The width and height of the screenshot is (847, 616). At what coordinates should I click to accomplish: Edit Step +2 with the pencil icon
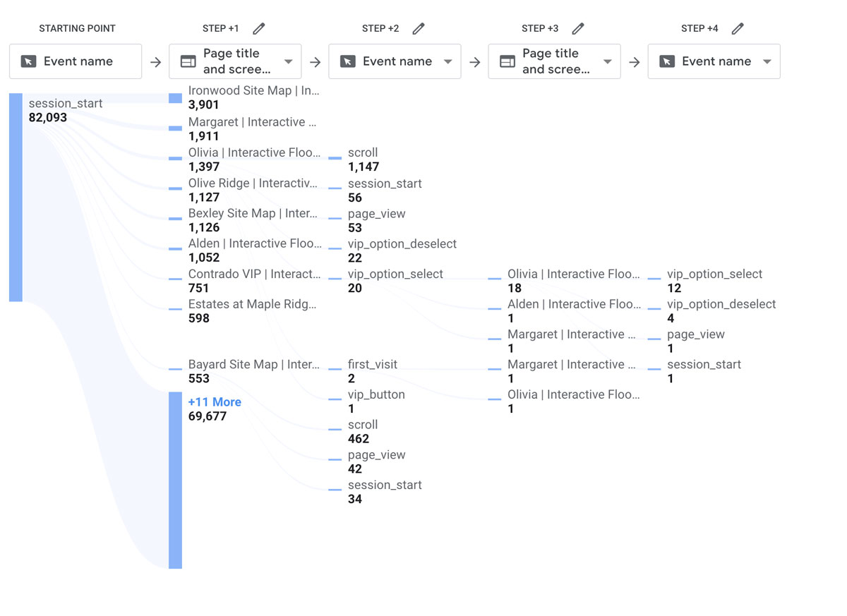coord(419,28)
